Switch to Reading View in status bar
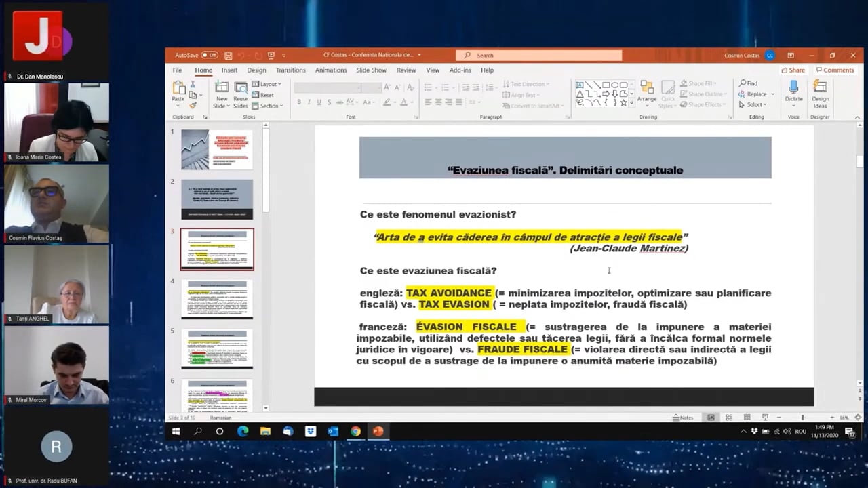 (x=747, y=418)
